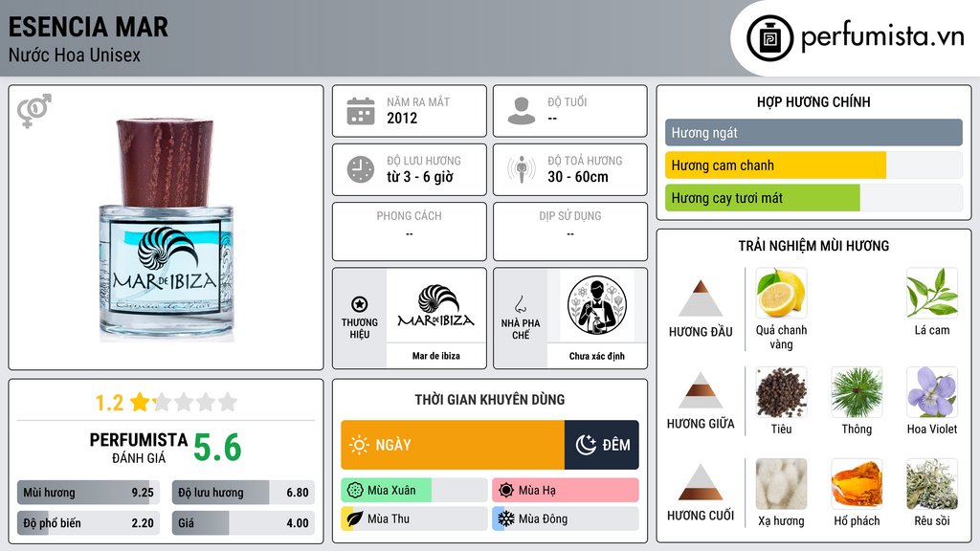Viewport: 980px width, 551px height.
Task: Open the Hoa Violet note image
Action: click(932, 392)
